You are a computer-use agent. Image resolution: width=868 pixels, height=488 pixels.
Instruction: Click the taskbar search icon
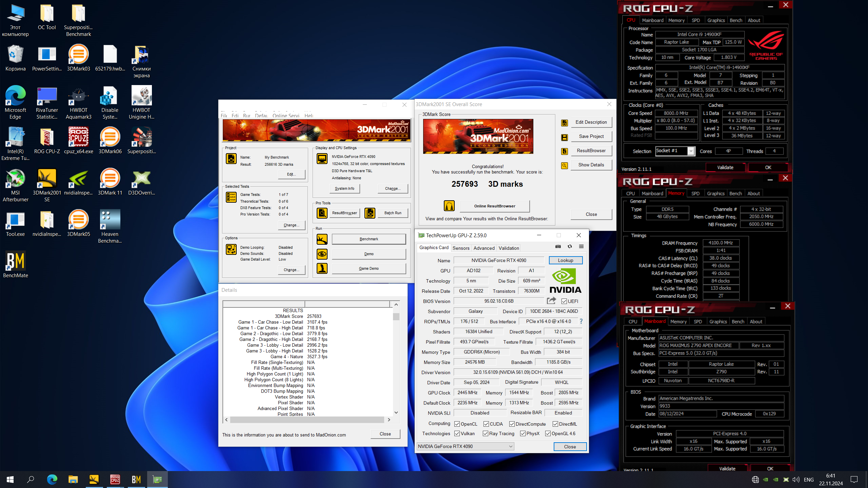click(31, 479)
